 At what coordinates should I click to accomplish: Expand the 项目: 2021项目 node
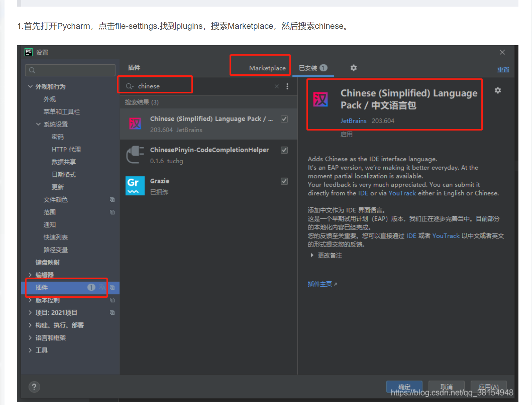pyautogui.click(x=30, y=312)
